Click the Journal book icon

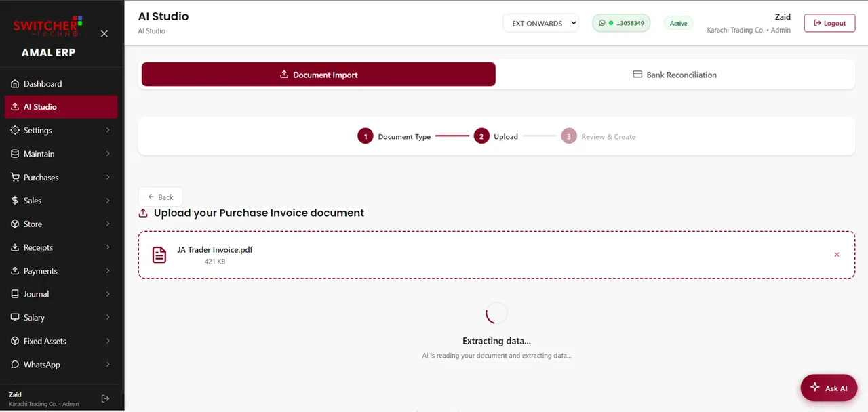click(15, 294)
